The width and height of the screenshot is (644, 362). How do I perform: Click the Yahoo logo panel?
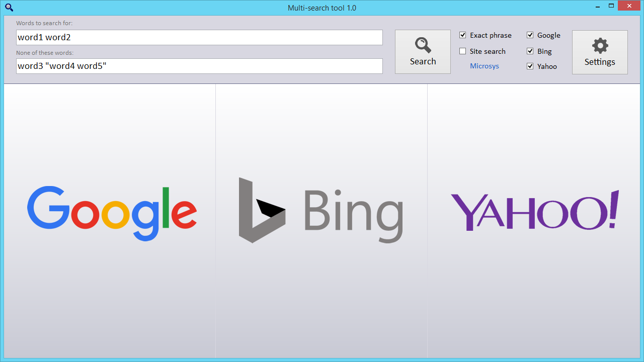pyautogui.click(x=534, y=221)
